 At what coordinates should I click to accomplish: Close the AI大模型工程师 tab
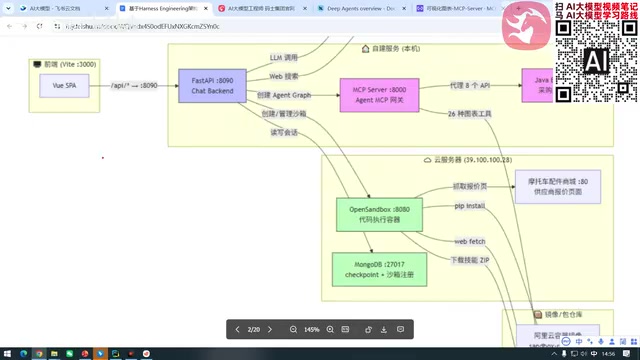tap(305, 8)
